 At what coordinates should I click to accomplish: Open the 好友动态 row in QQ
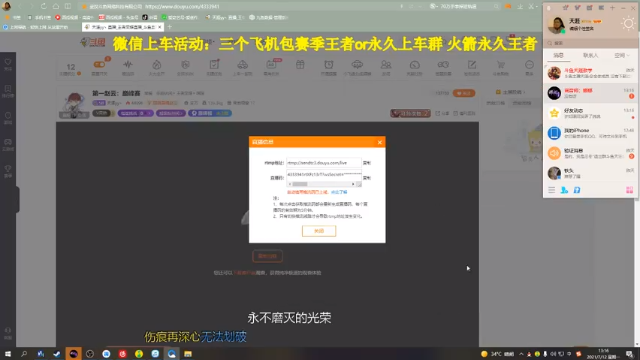590,113
